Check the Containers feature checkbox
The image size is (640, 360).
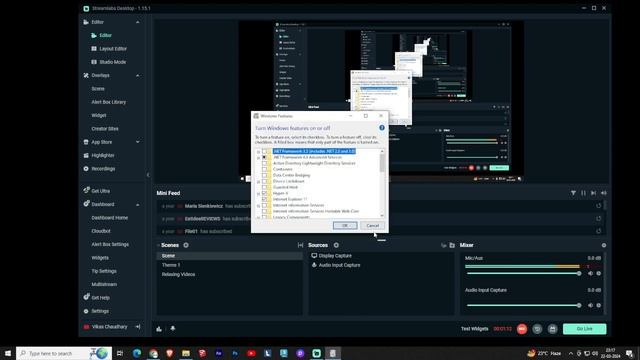point(264,169)
